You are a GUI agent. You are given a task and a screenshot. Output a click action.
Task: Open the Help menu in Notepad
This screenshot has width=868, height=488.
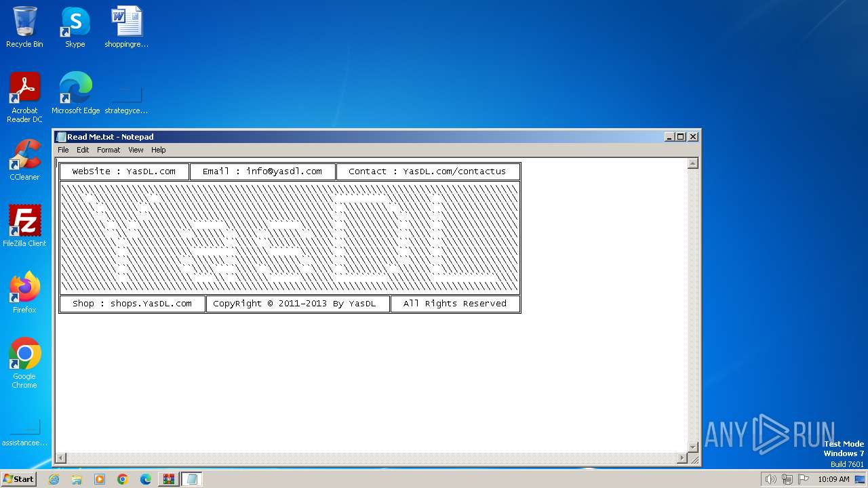pos(158,150)
